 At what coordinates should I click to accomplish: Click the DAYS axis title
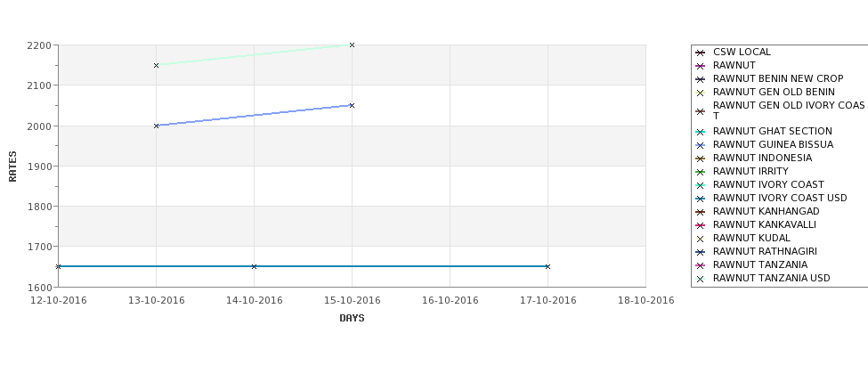(352, 319)
